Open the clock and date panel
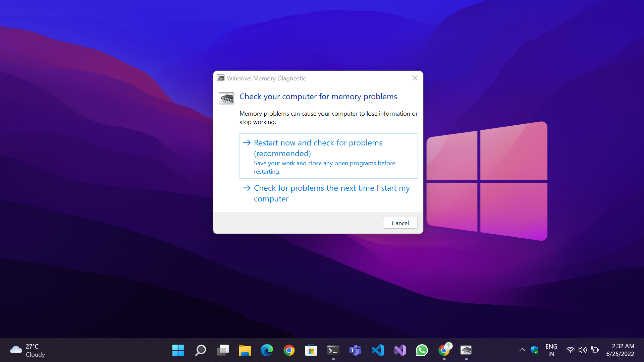This screenshot has height=362, width=644. [x=620, y=350]
